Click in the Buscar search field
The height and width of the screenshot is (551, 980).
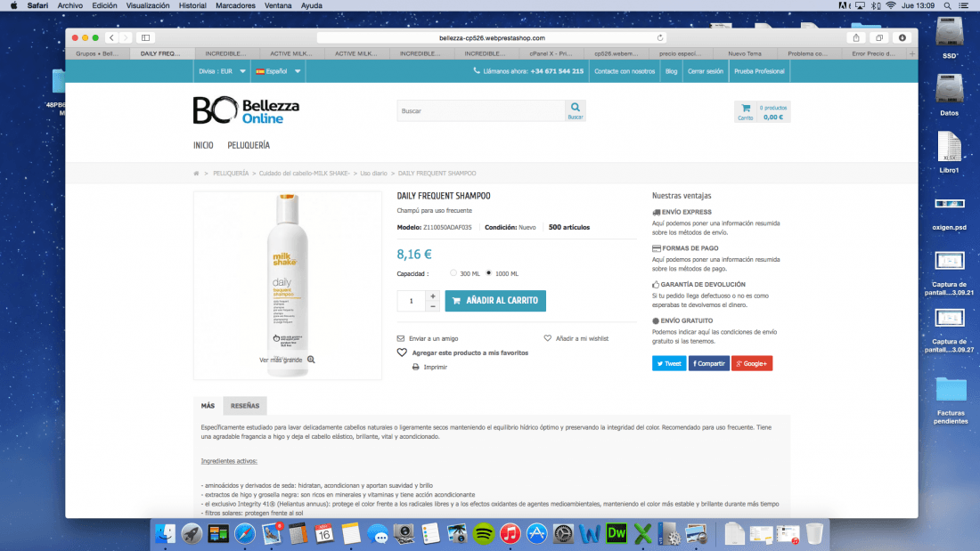[x=480, y=110]
